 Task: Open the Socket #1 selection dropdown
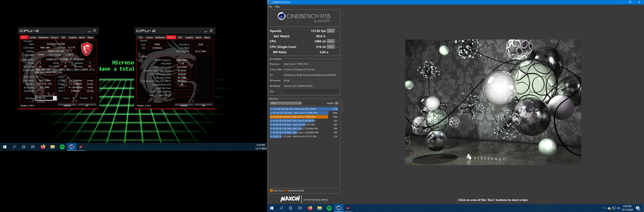[x=46, y=98]
